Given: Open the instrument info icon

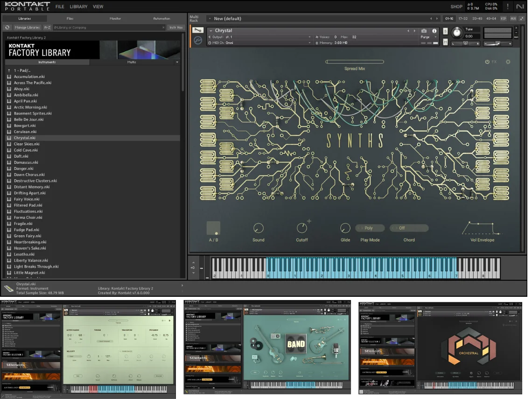Looking at the screenshot, I should pos(434,31).
